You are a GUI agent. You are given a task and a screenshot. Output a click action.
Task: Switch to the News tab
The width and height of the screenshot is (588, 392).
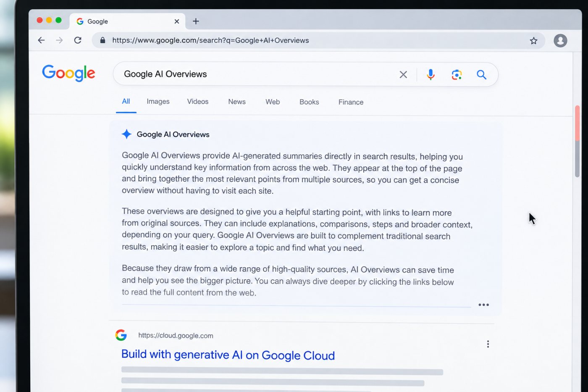pos(237,102)
